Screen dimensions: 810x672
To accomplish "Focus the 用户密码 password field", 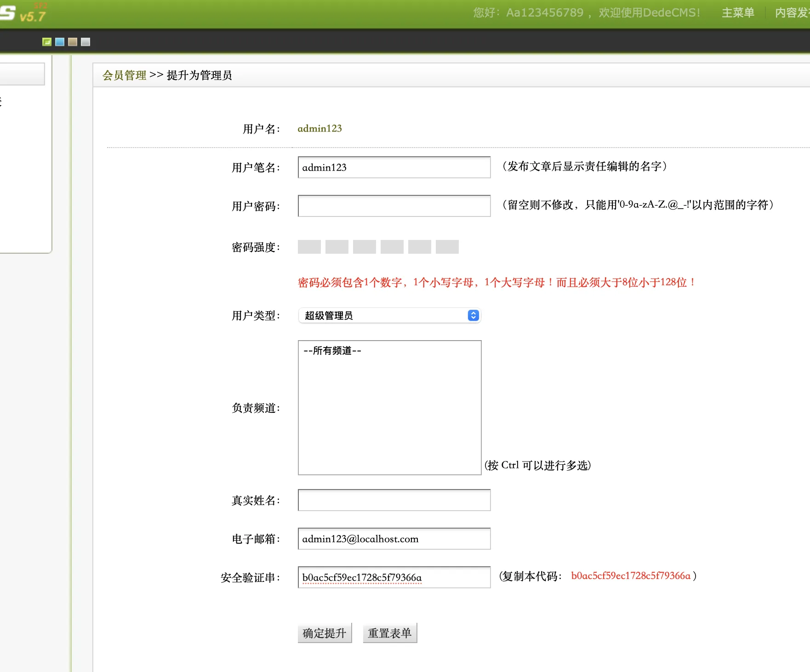I will coord(394,206).
